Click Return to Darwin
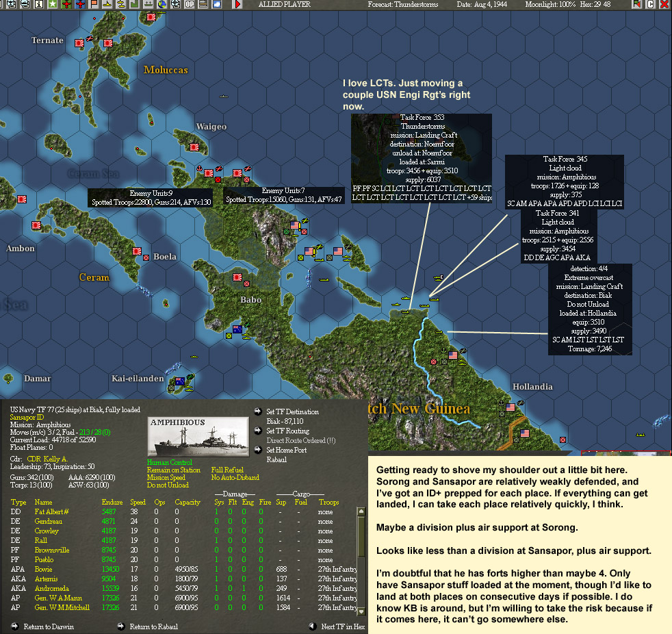Screen dimensions: 672x634 (x=49, y=626)
